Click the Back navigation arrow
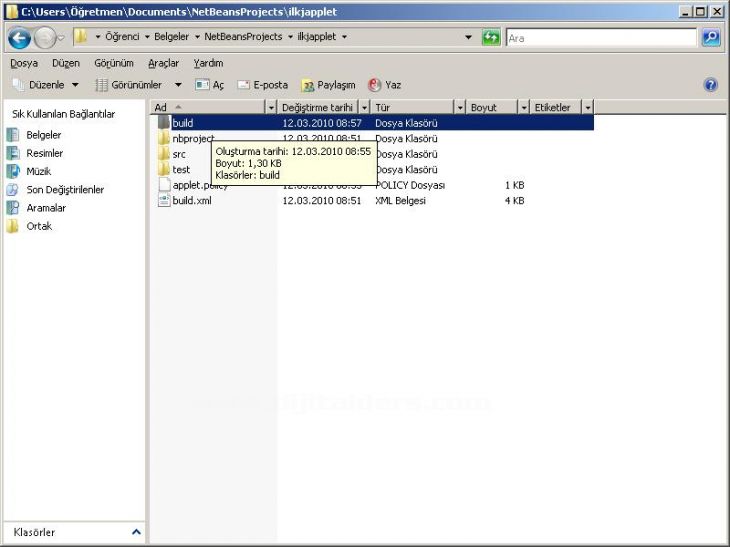 (x=20, y=38)
